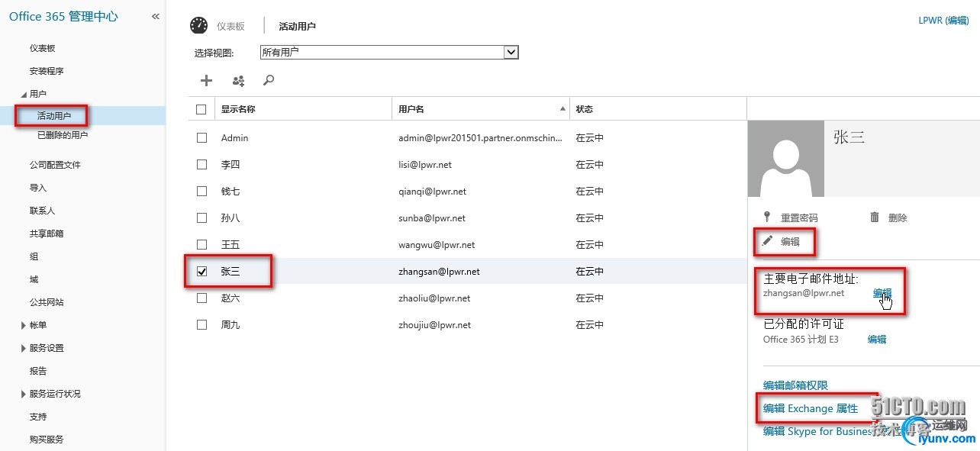Check the 孙八 row checkbox
Screen dimensions: 980x451
click(x=201, y=218)
